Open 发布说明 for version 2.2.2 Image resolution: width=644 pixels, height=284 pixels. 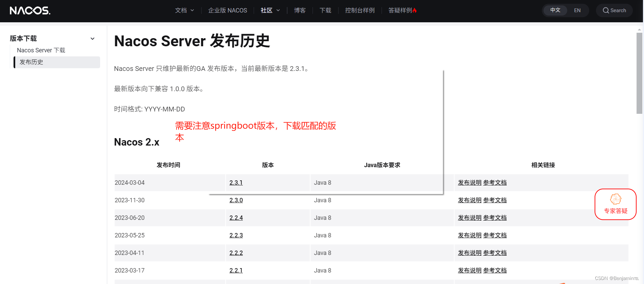point(470,253)
